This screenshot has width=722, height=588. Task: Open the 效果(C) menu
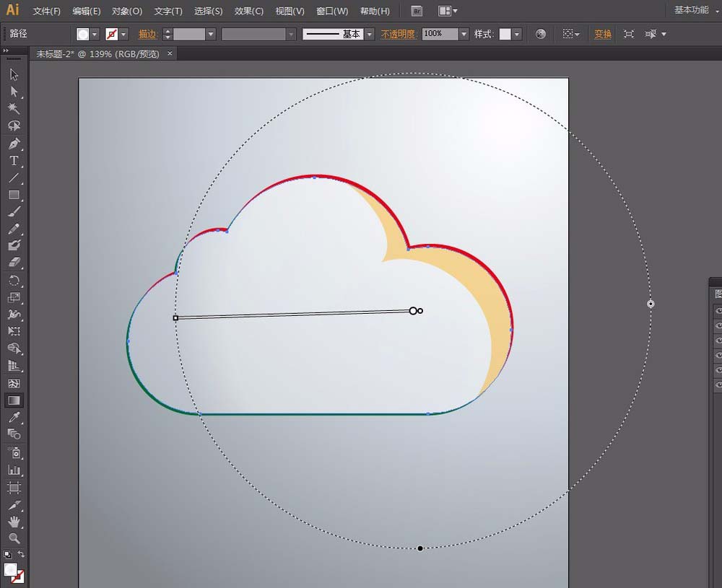(x=249, y=12)
